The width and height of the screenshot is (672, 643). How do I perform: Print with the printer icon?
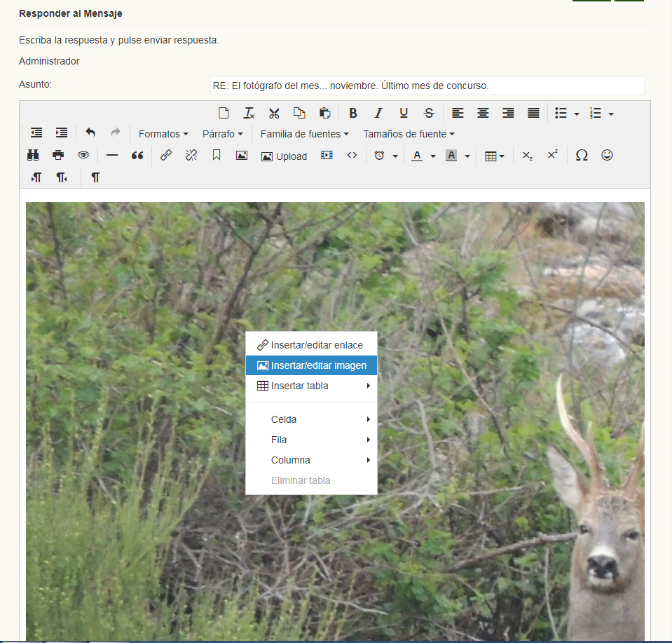pyautogui.click(x=58, y=155)
